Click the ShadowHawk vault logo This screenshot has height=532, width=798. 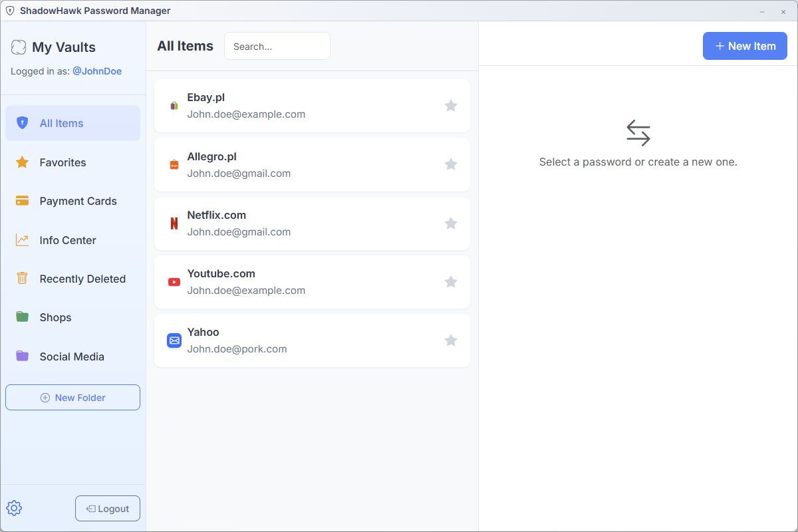(18, 47)
